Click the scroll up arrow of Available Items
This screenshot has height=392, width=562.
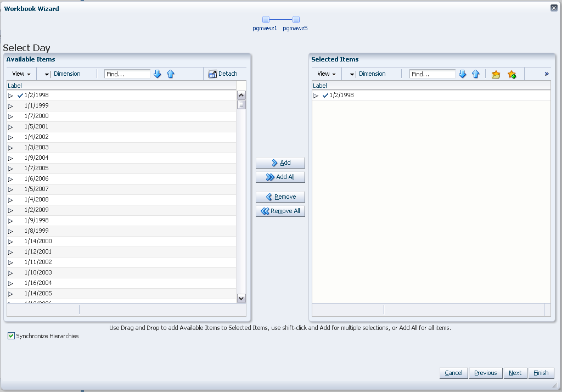click(x=241, y=96)
